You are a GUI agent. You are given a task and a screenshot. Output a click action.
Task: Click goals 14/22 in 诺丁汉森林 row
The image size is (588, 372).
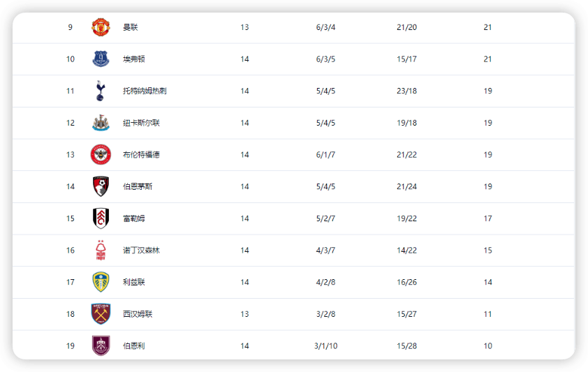(x=406, y=250)
